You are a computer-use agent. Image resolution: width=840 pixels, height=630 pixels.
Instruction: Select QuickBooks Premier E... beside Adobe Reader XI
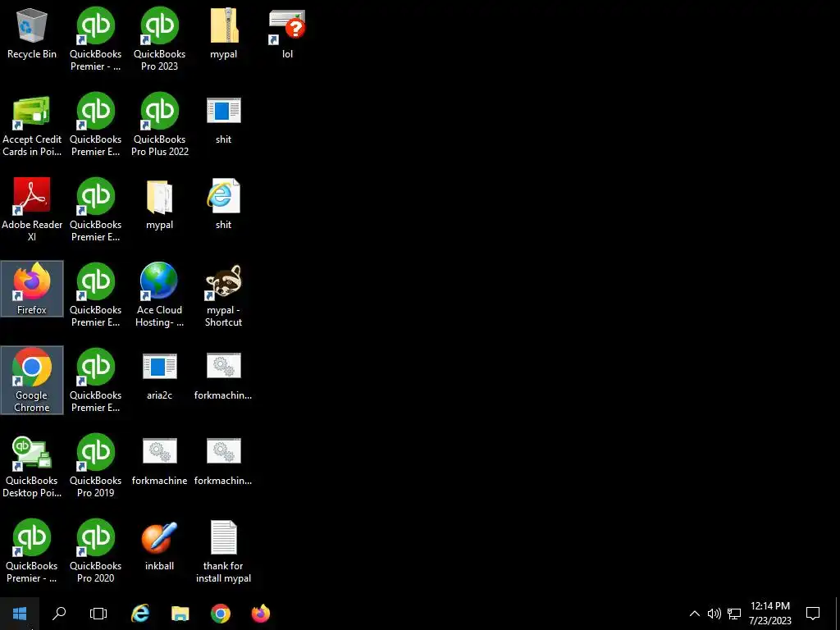pyautogui.click(x=96, y=211)
